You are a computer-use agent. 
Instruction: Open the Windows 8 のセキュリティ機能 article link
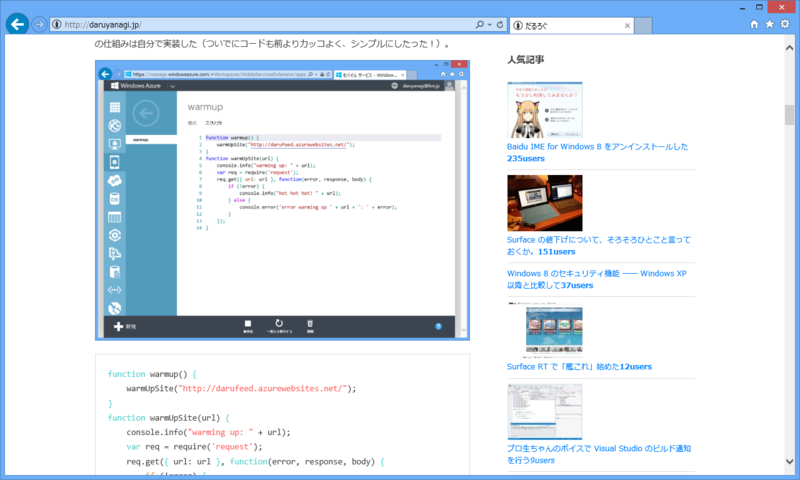596,279
